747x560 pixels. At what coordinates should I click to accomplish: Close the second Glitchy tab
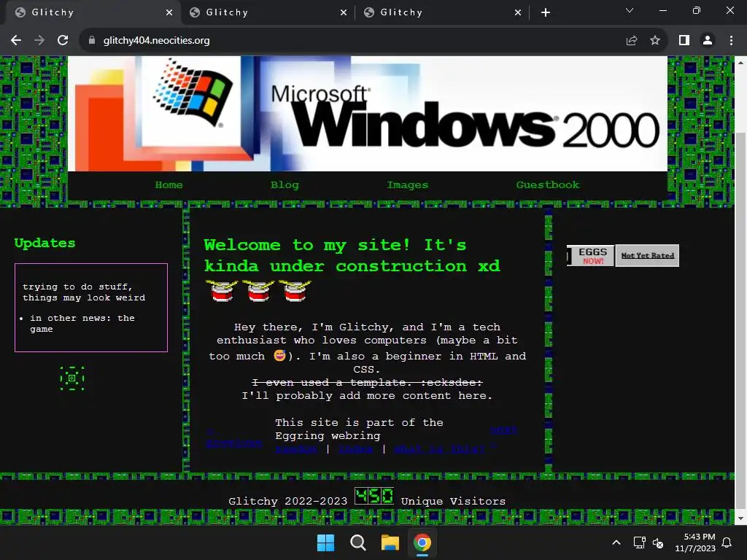point(344,12)
